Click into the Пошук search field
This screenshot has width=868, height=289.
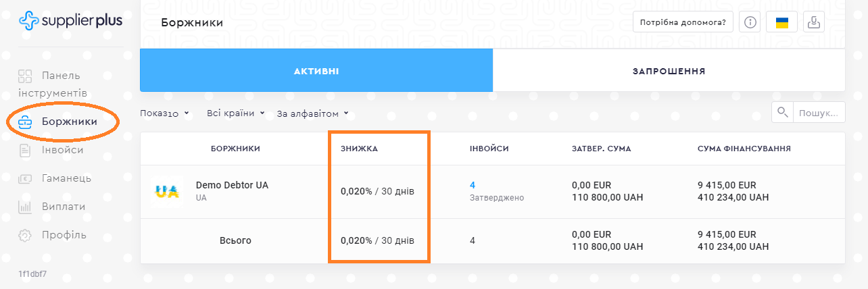(x=819, y=112)
